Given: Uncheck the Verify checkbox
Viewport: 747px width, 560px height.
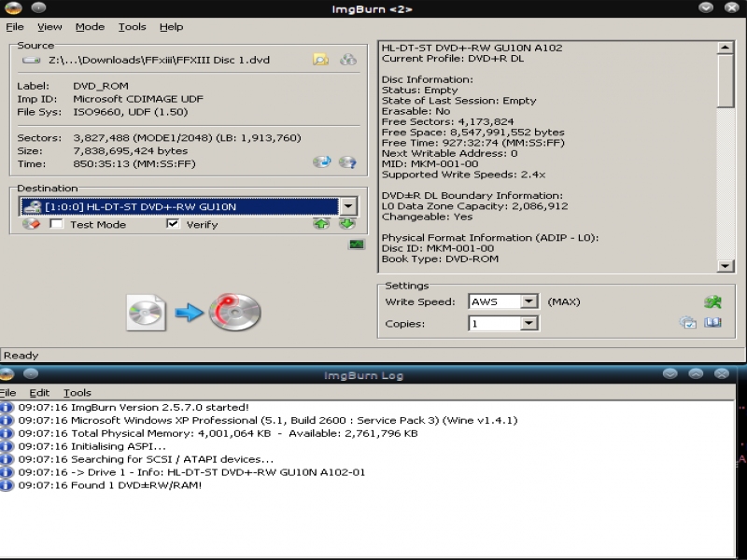Looking at the screenshot, I should click(x=173, y=224).
